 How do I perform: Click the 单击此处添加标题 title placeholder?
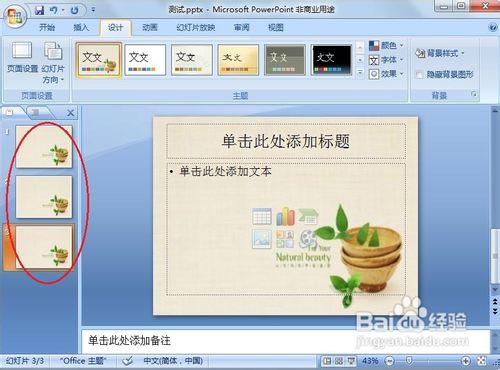tap(286, 141)
